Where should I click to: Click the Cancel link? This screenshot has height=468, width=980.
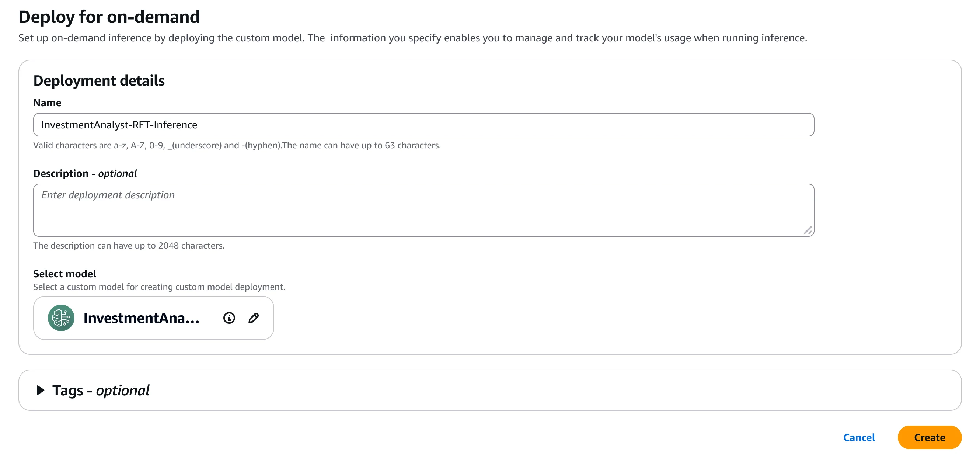coord(859,437)
